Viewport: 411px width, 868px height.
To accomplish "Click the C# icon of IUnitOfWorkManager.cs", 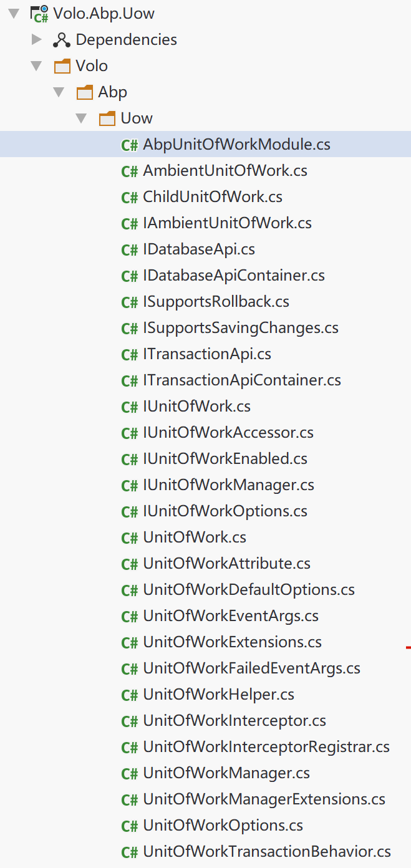I will pos(130,486).
